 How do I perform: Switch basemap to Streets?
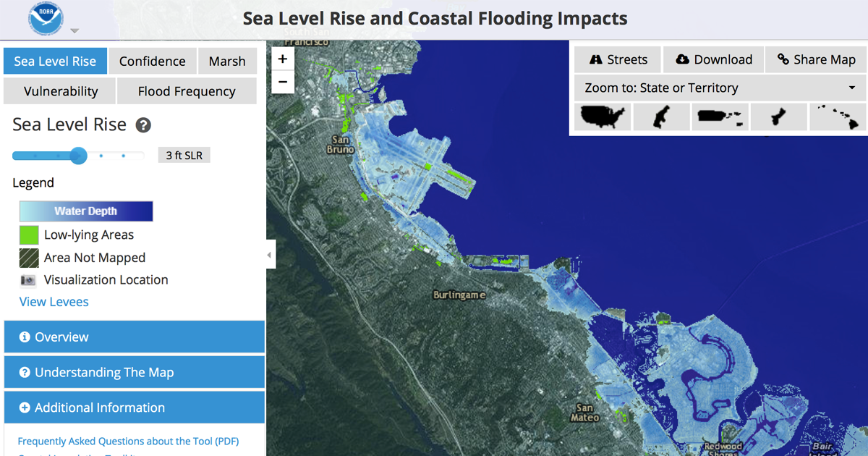click(x=618, y=59)
